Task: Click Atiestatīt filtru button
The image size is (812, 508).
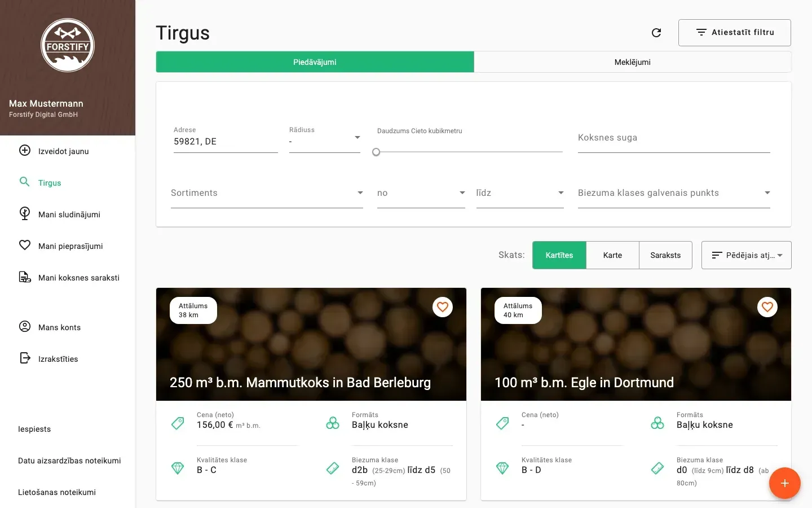Action: tap(735, 33)
